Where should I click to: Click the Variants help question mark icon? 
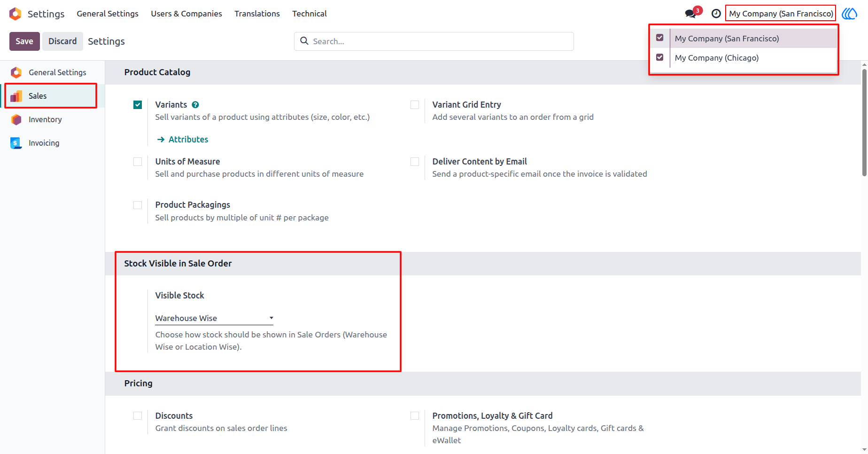pyautogui.click(x=195, y=105)
